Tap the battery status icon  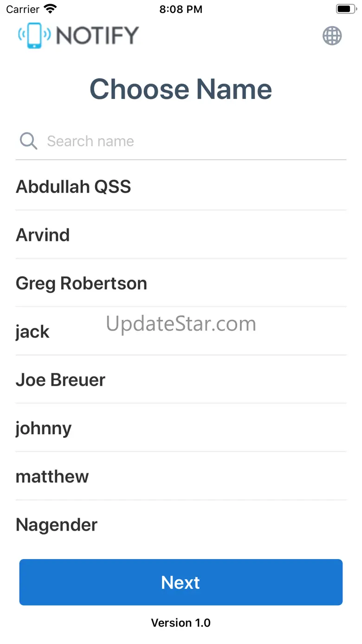[x=346, y=9]
